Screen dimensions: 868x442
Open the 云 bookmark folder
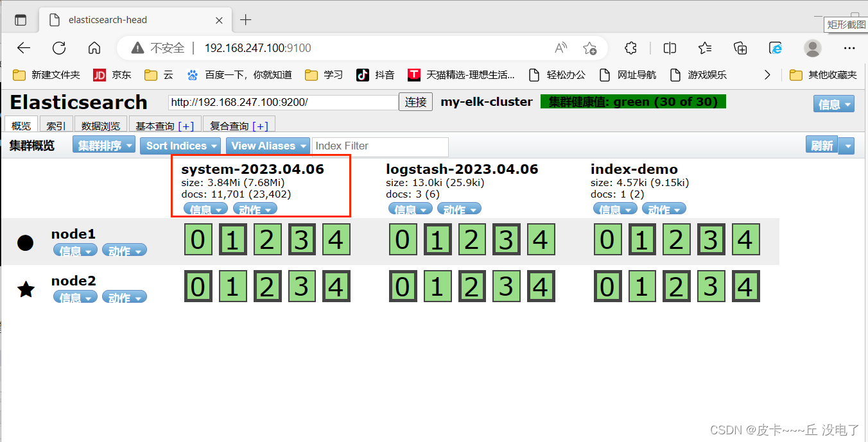click(159, 75)
